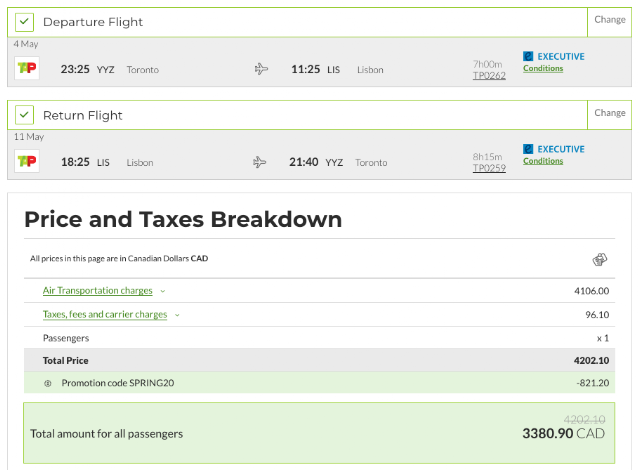Toggle the Return Flight checkbox
This screenshot has width=640, height=470.
24,115
